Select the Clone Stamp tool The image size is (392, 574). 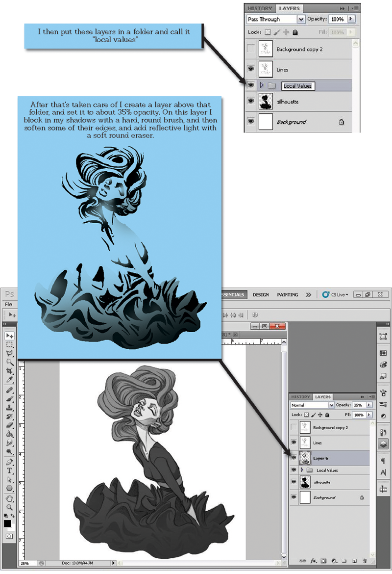[9, 408]
